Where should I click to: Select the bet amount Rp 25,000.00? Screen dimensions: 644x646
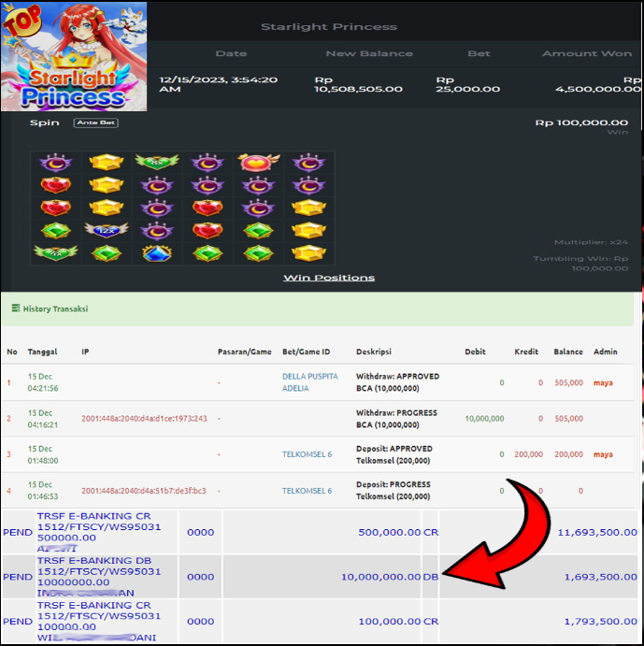[468, 84]
